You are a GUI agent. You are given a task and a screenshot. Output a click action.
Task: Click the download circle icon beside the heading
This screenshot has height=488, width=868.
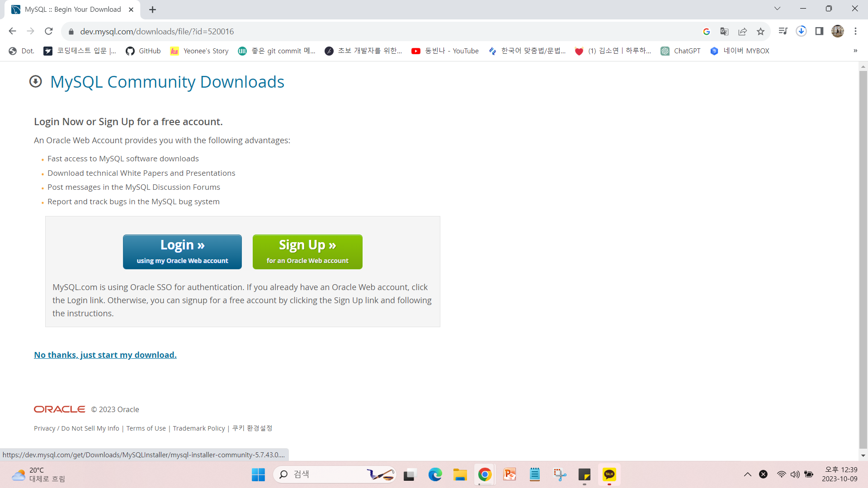(x=35, y=82)
